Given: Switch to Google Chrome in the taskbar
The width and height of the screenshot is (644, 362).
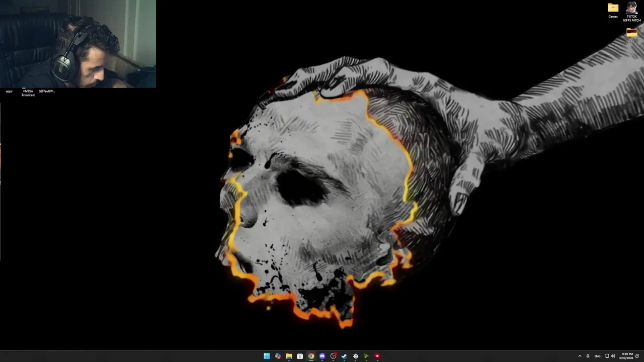Looking at the screenshot, I should pos(311,356).
